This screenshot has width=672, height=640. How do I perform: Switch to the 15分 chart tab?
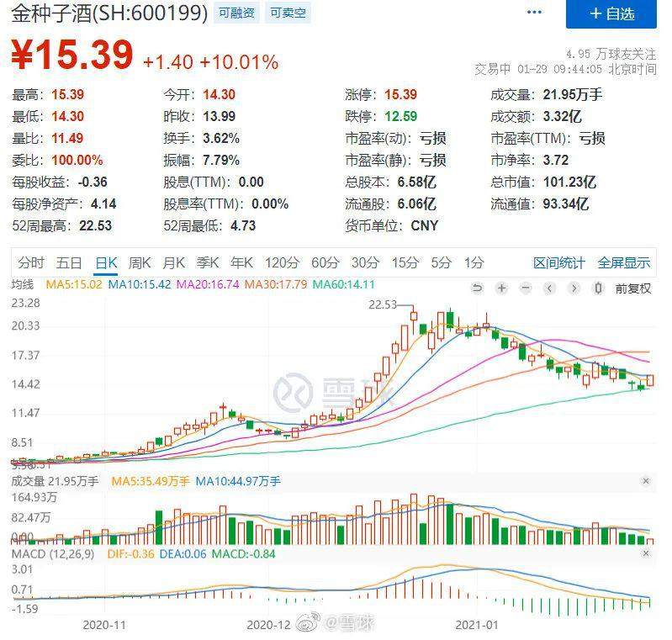[x=405, y=262]
